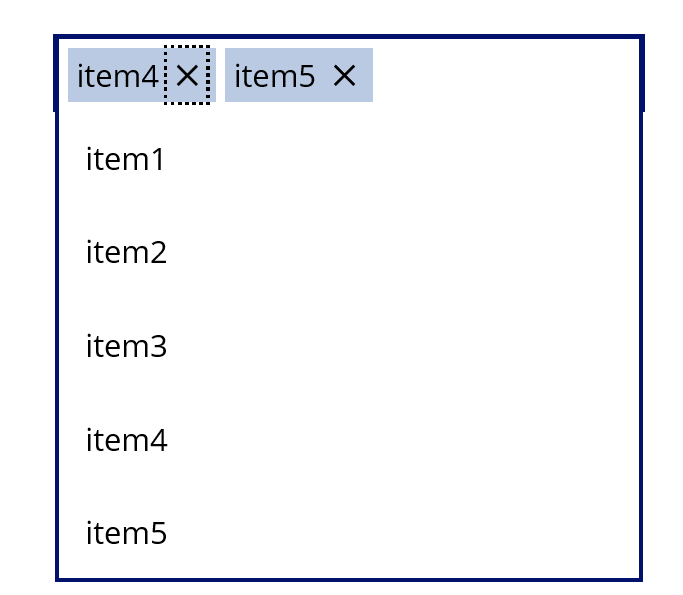The width and height of the screenshot is (683, 595).
Task: Pick the first option item1
Action: [x=349, y=159]
